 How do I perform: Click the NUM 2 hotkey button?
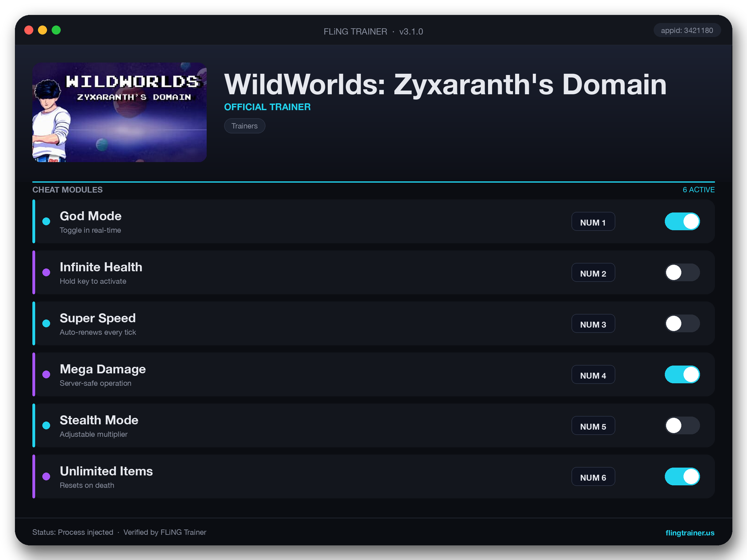point(593,273)
